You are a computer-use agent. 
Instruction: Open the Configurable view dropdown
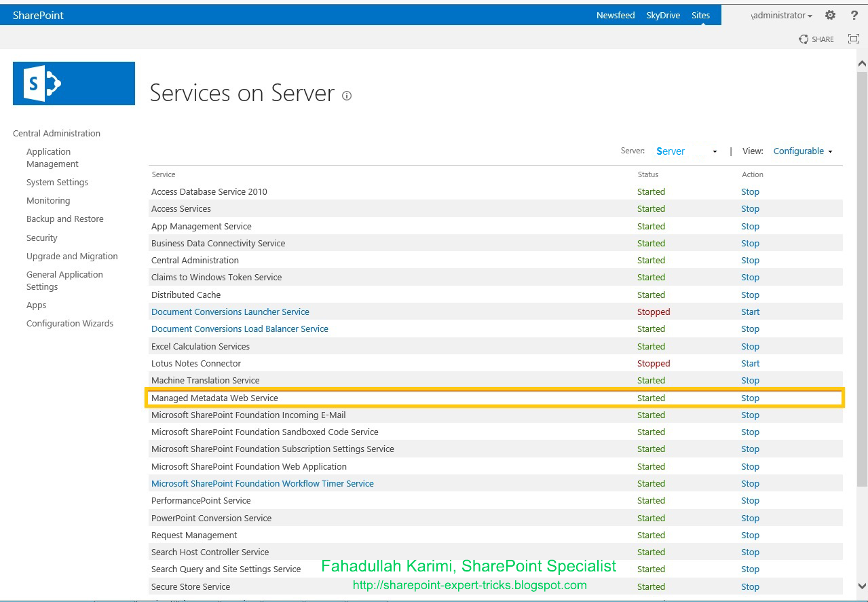click(803, 151)
